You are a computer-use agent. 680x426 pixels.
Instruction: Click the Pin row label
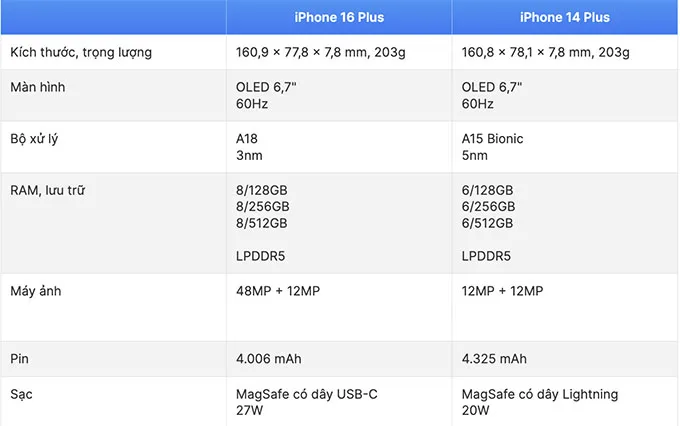pos(20,359)
